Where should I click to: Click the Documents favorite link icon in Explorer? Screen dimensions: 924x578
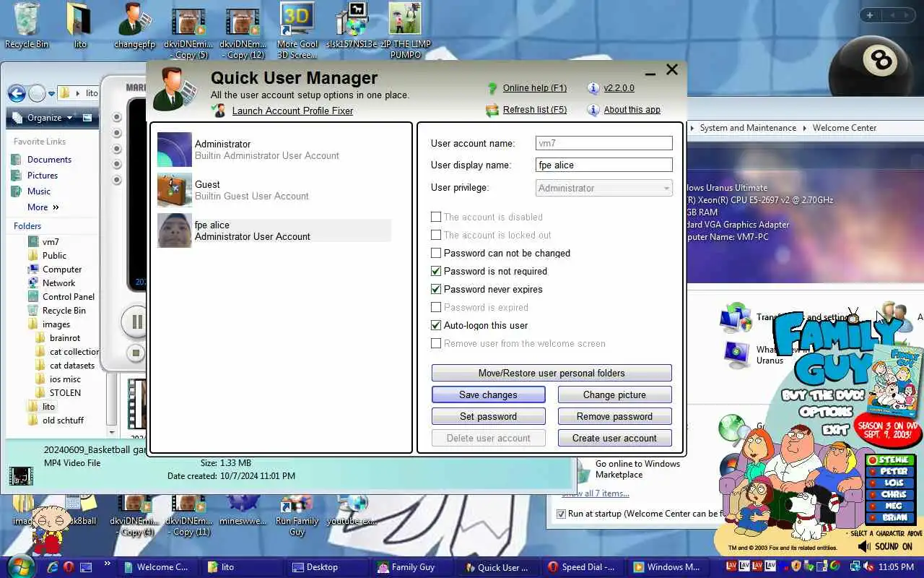16,159
